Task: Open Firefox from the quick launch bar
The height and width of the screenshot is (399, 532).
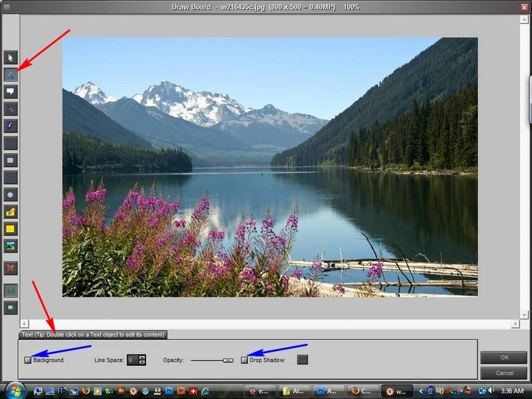Action: pos(86,391)
